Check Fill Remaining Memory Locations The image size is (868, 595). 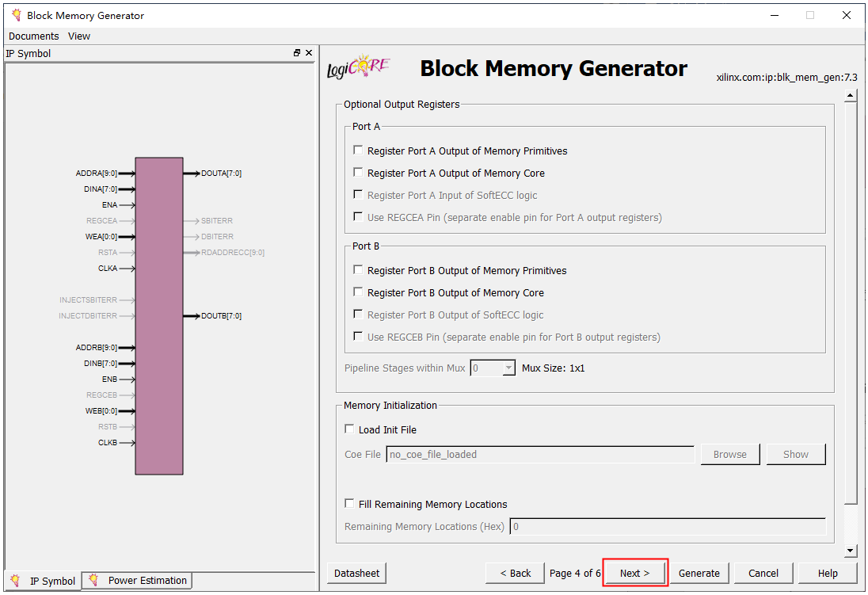pos(350,504)
